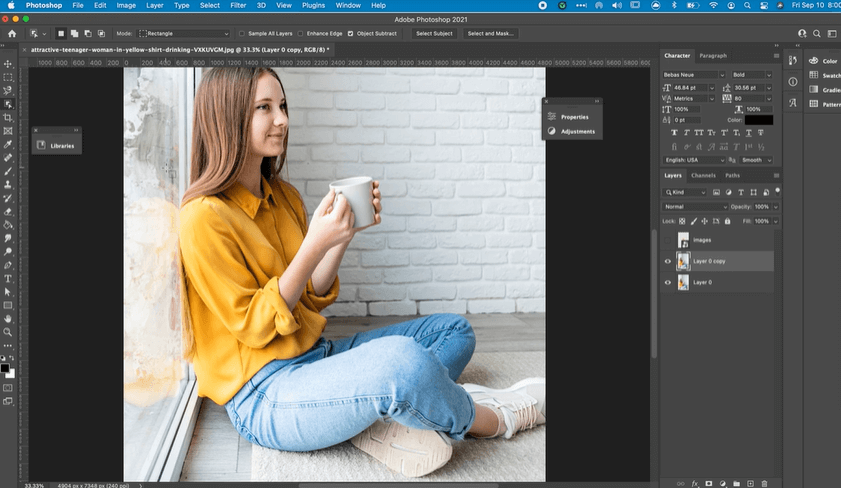Select the Horizontal Type tool
The width and height of the screenshot is (841, 488).
(x=8, y=279)
